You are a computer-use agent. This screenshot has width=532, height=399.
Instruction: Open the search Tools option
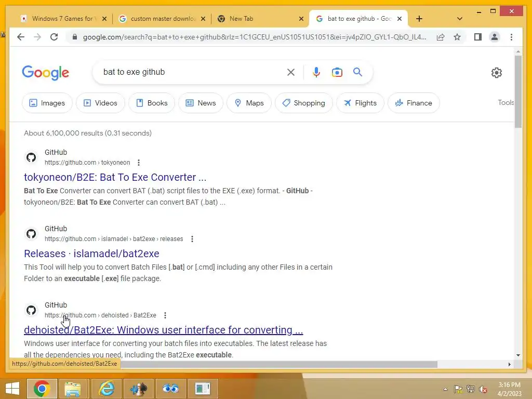(506, 102)
